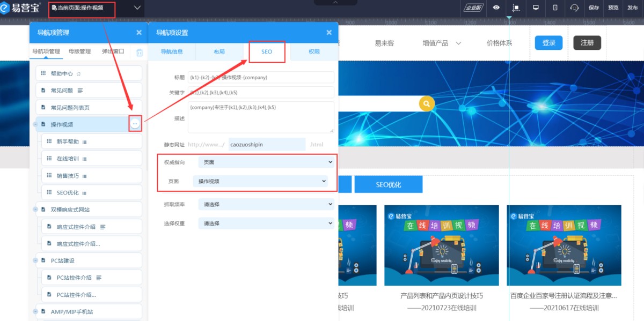Switch to mobile phone view icon
This screenshot has height=321, width=644.
(x=555, y=8)
